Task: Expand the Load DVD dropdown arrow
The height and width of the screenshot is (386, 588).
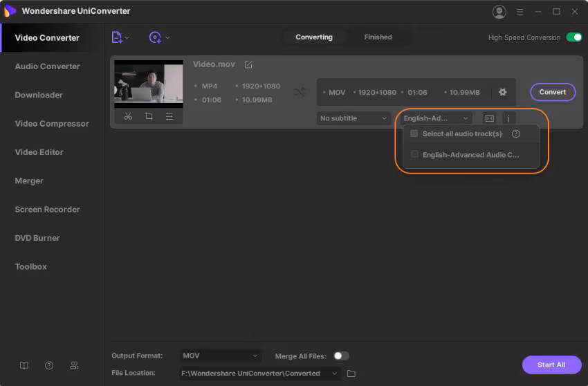Action: tap(167, 37)
